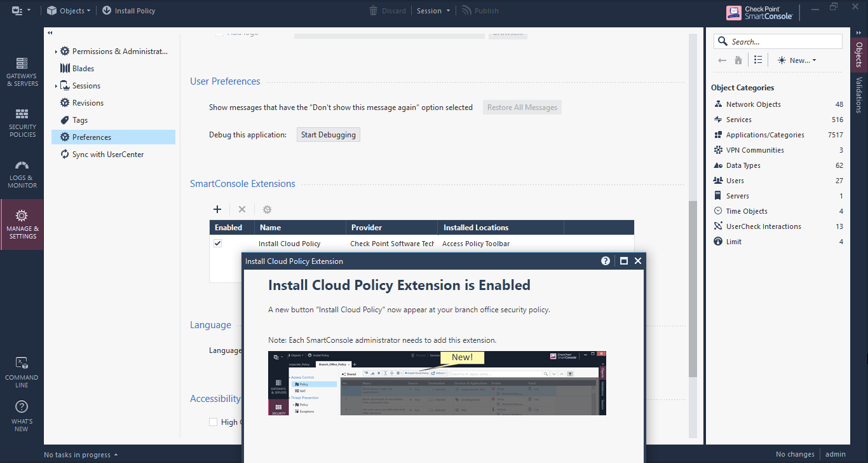Click the plus icon to add extension

tap(217, 209)
